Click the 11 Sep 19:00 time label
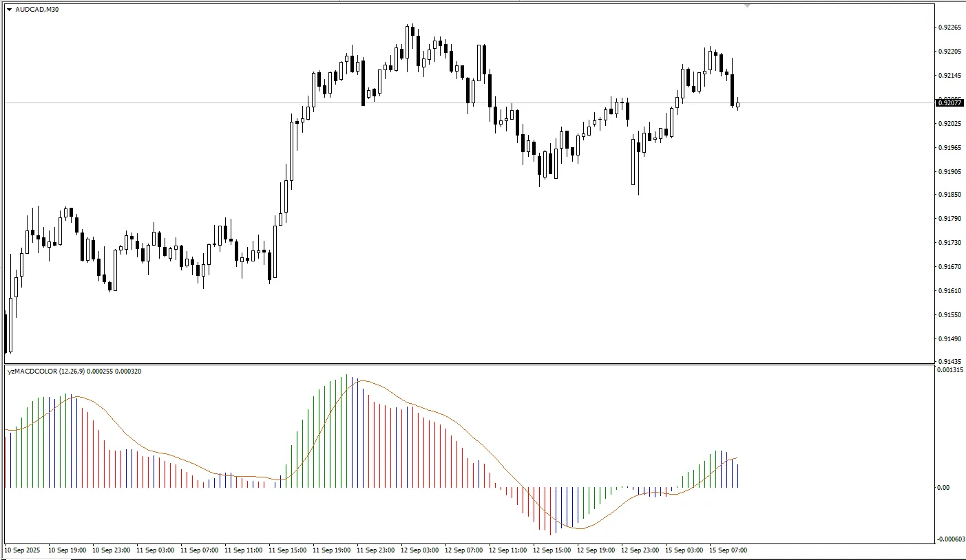 332,550
